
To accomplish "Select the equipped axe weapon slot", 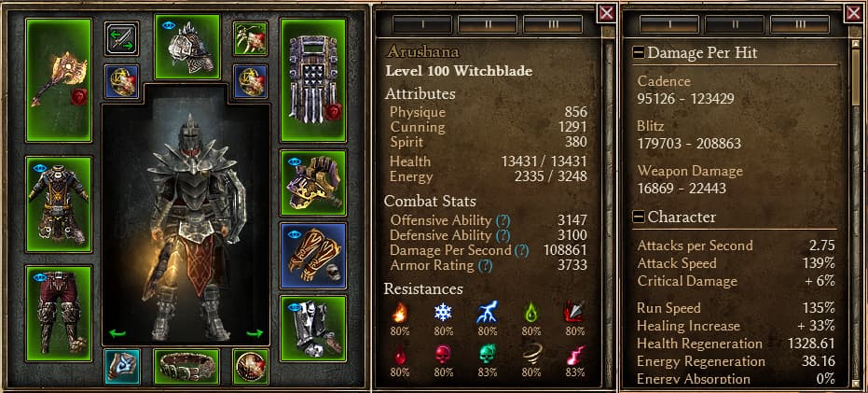I will pyautogui.click(x=58, y=80).
